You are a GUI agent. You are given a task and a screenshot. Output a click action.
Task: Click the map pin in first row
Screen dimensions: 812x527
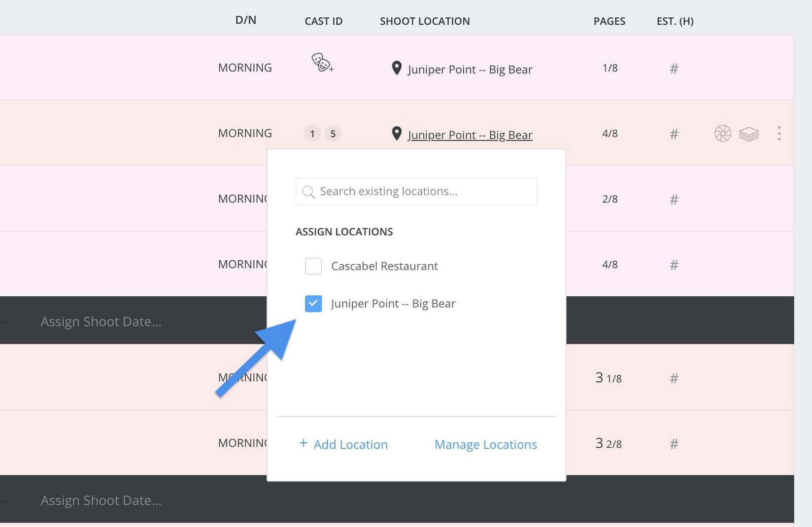click(x=397, y=68)
